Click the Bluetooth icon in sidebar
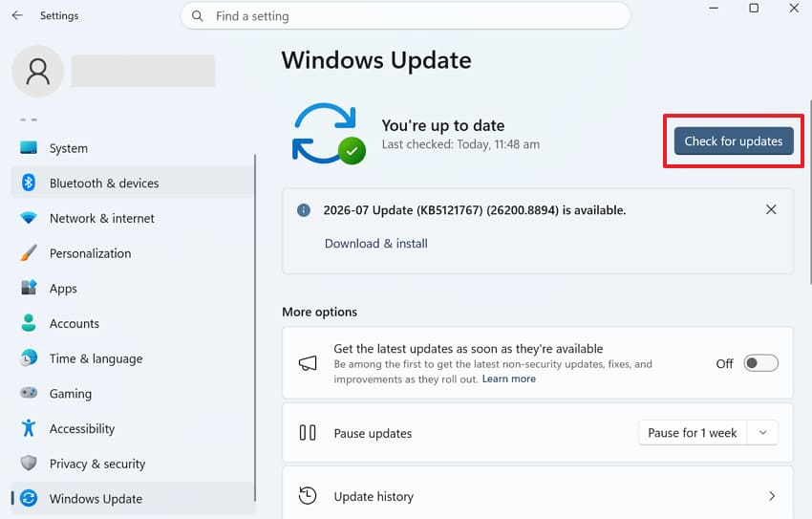This screenshot has width=812, height=519. pyautogui.click(x=29, y=183)
